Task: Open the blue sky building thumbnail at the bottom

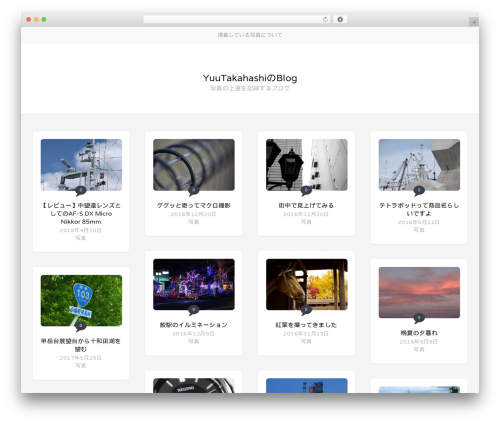Action: (307, 386)
